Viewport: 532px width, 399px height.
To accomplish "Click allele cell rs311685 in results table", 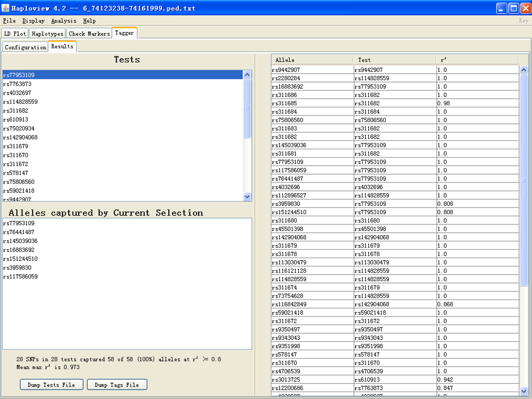I will pos(312,103).
